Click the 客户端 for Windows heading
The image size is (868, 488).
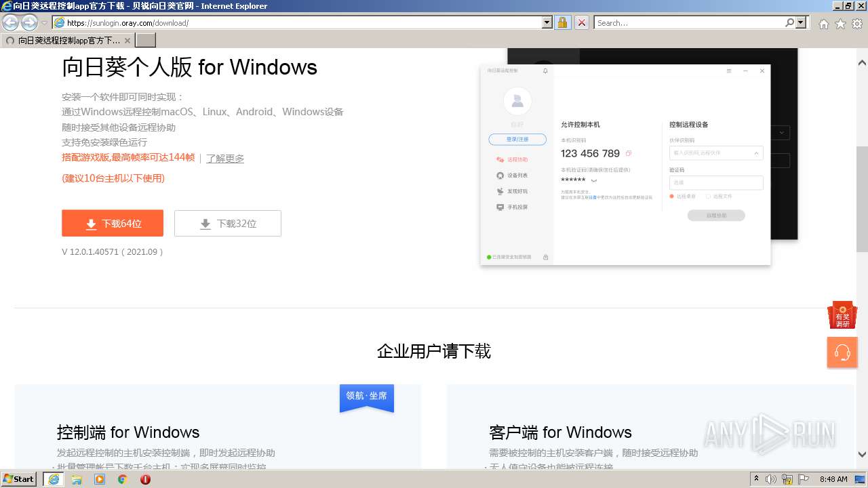pyautogui.click(x=560, y=432)
